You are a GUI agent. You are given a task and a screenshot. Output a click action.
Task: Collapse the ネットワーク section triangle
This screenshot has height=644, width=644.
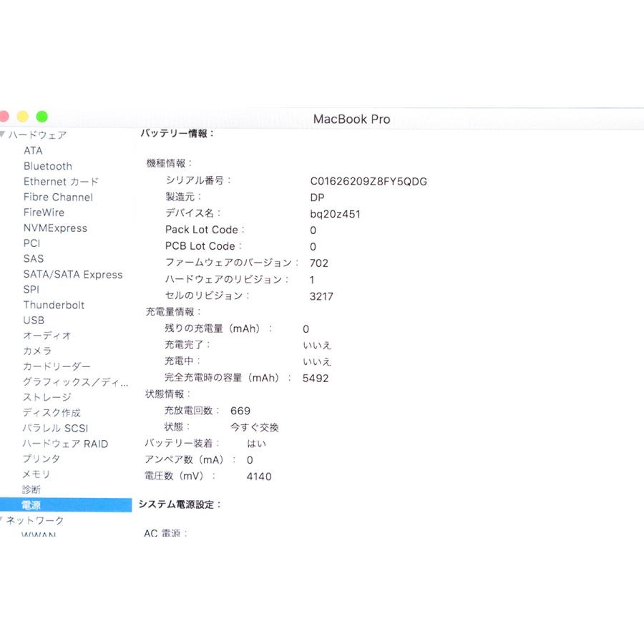[x=1, y=519]
